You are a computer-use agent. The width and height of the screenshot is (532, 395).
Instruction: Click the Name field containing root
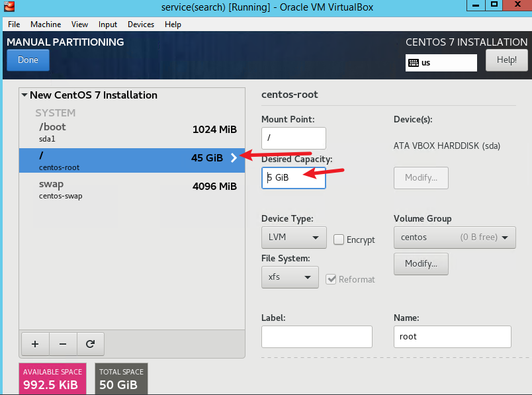pyautogui.click(x=453, y=337)
